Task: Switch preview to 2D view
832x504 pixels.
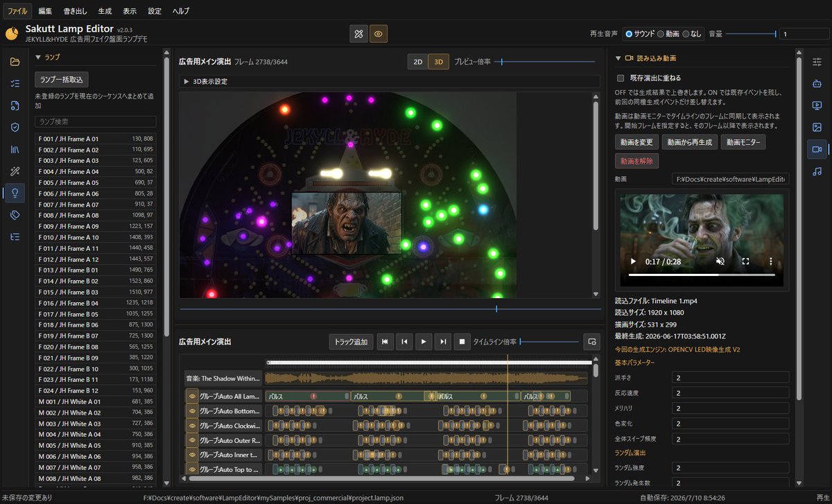Action: tap(417, 62)
